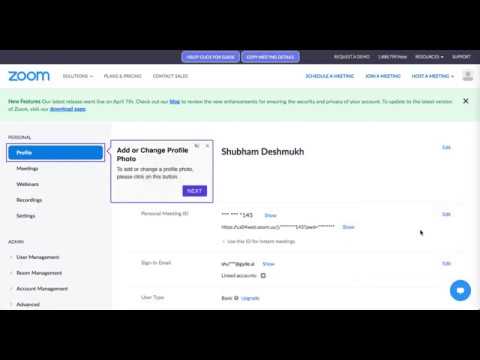Open Plans & Pricing

tap(123, 76)
